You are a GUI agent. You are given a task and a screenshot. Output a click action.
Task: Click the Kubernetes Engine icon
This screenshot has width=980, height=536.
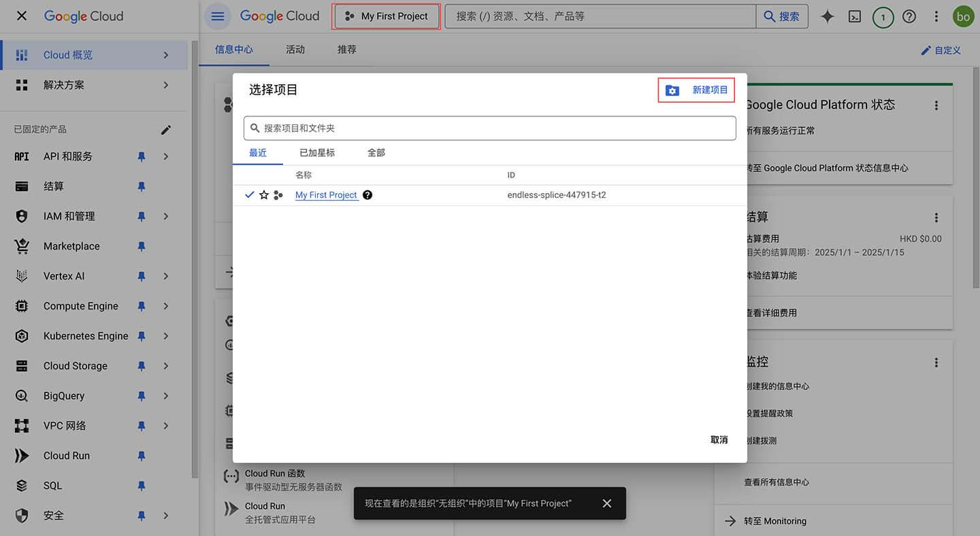22,336
